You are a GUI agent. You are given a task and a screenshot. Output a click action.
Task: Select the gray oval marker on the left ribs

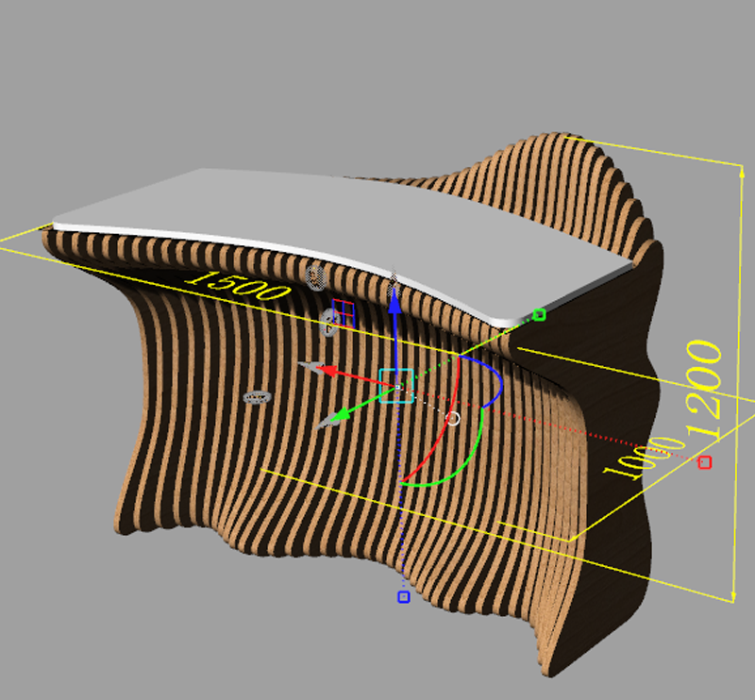pyautogui.click(x=257, y=398)
